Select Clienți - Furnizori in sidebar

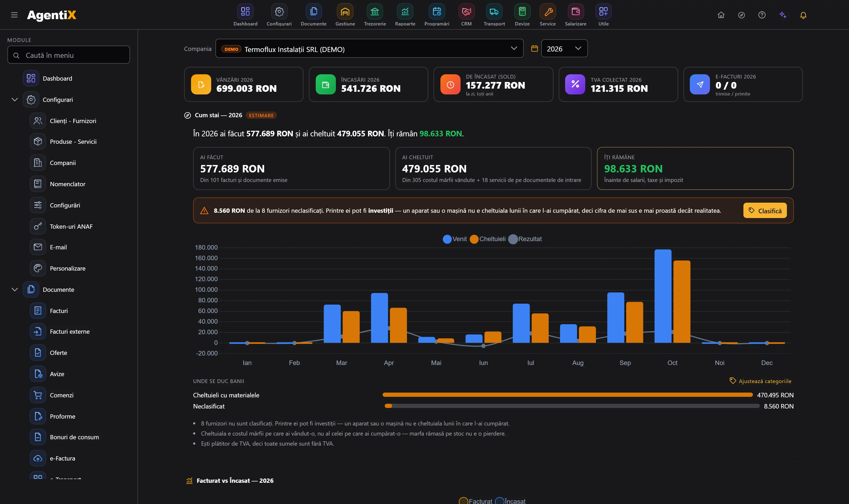[73, 121]
